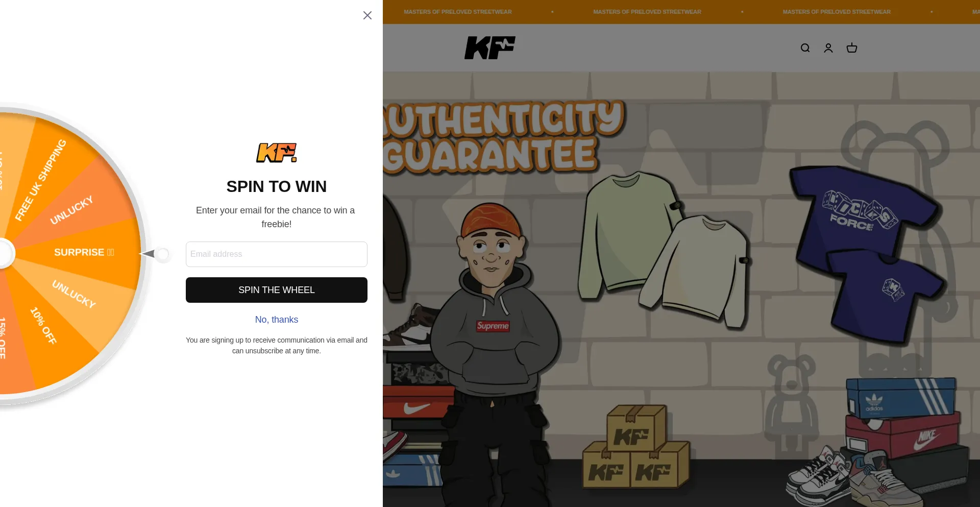Click the KF logo in site header

[x=490, y=47]
